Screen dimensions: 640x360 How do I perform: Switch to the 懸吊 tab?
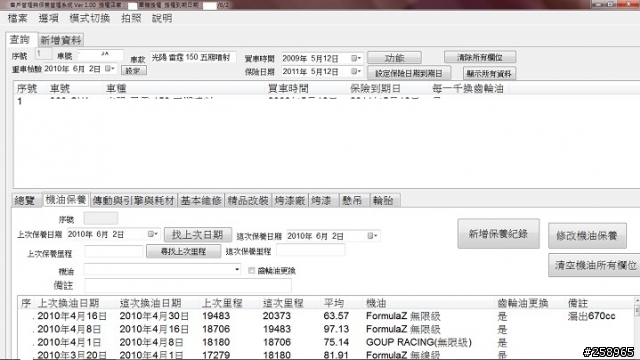[x=353, y=200]
